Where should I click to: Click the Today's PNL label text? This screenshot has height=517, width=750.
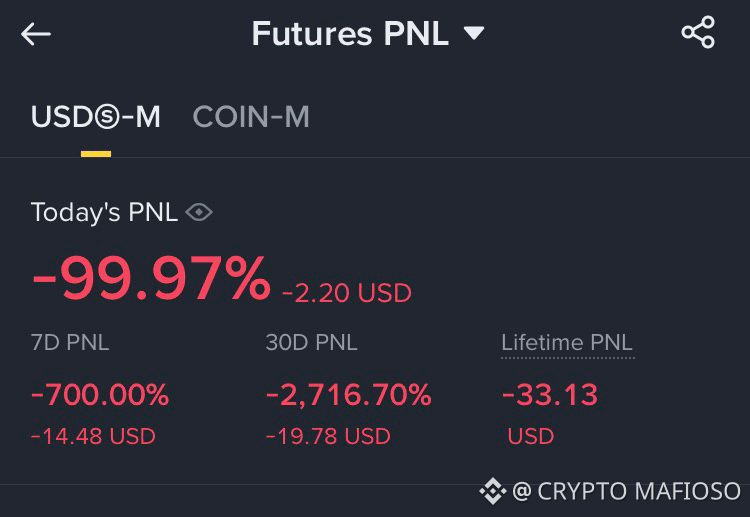(104, 212)
